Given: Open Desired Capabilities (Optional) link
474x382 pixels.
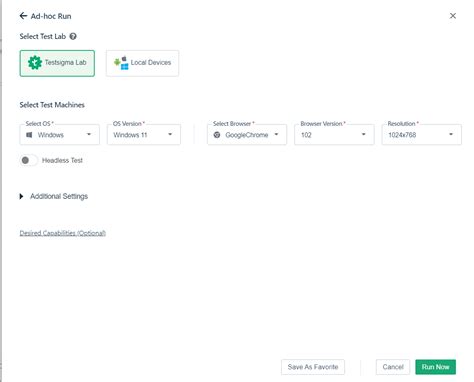Looking at the screenshot, I should coord(63,233).
